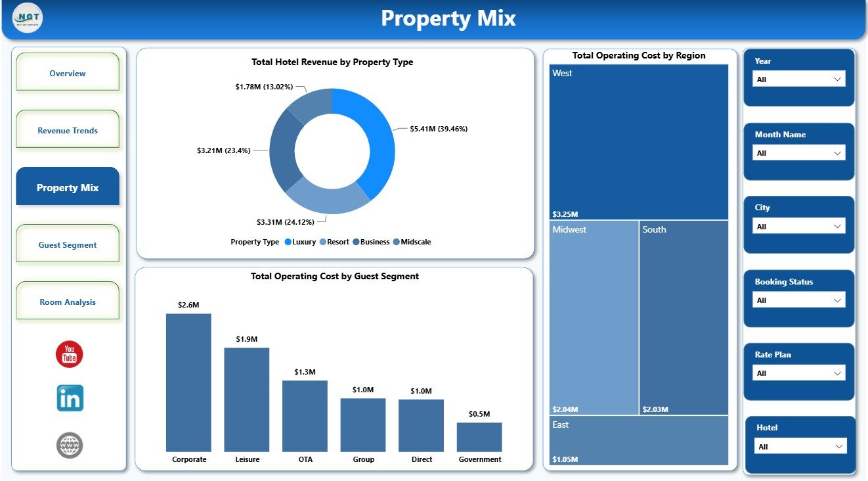868x481 pixels.
Task: Click the '$2.6M' label above Corporate bar
Action: click(x=188, y=305)
